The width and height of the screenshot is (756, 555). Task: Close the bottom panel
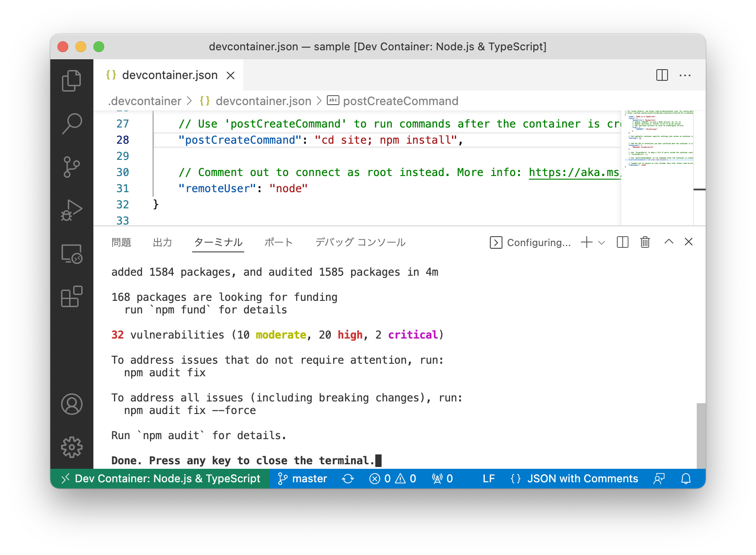click(689, 242)
